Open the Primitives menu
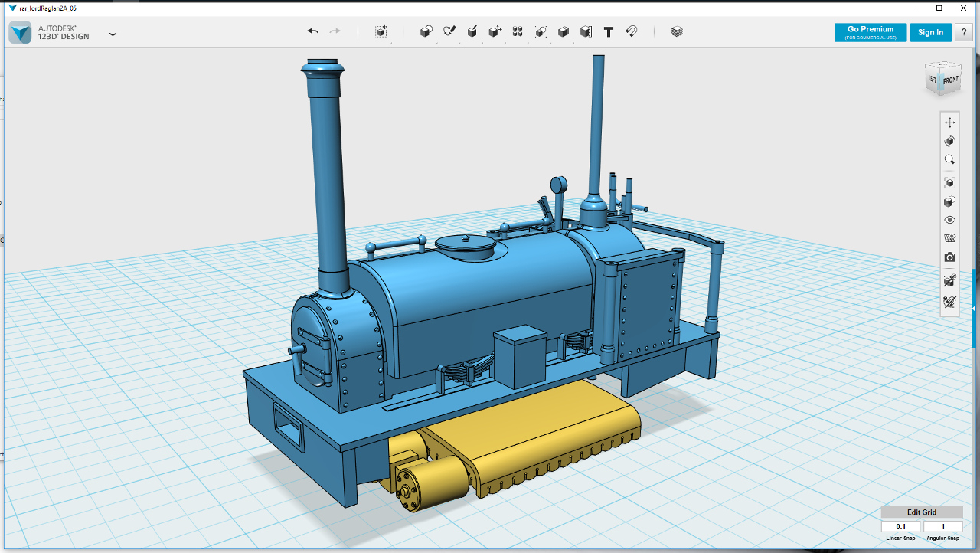Image resolution: width=980 pixels, height=553 pixels. pos(426,31)
